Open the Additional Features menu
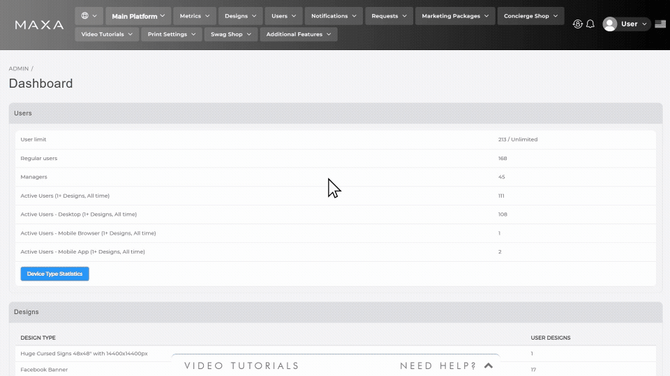The height and width of the screenshot is (376, 670). 298,34
